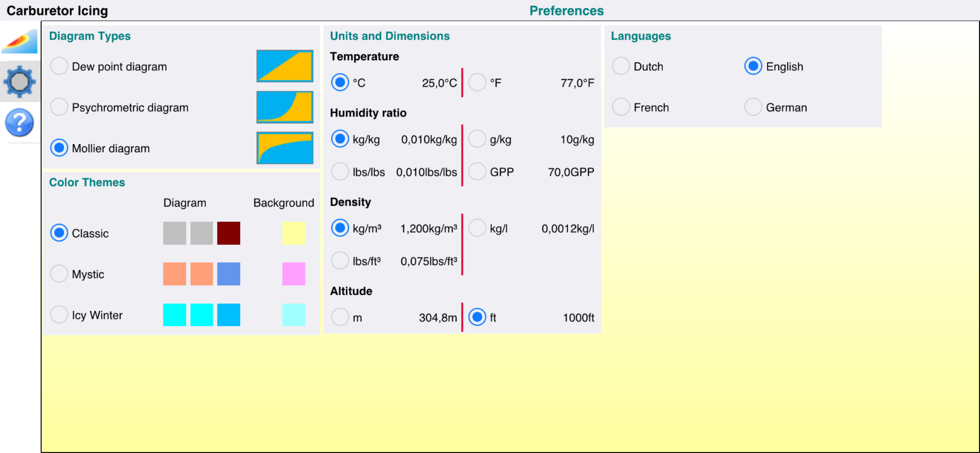Screen dimensions: 980x453
Task: Click the Mollier diagram thumbnail
Action: 285,148
